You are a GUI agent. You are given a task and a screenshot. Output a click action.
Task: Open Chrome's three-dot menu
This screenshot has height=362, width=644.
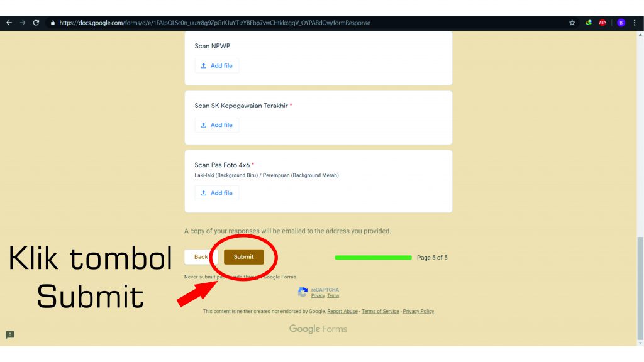coord(635,23)
